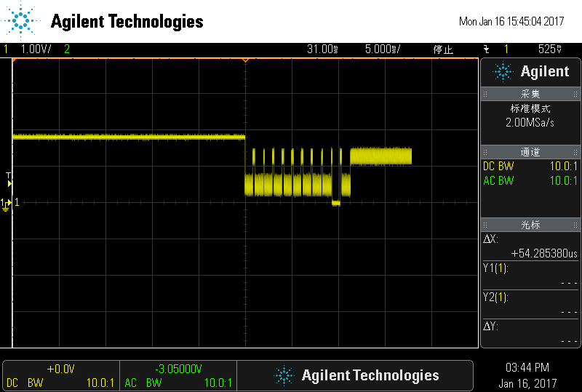Viewport: 582px width, 392px height.
Task: Click the 采集 acquisition panel header
Action: point(530,94)
